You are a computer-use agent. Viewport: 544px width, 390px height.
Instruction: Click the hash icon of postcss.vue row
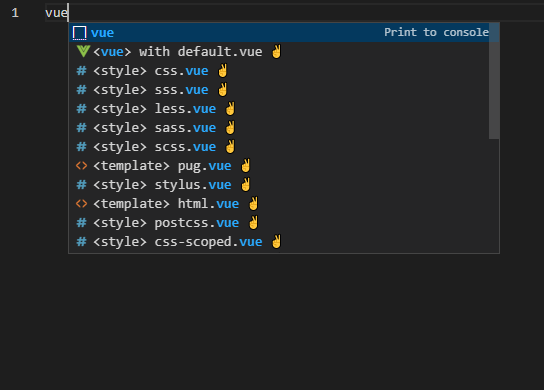[82, 223]
